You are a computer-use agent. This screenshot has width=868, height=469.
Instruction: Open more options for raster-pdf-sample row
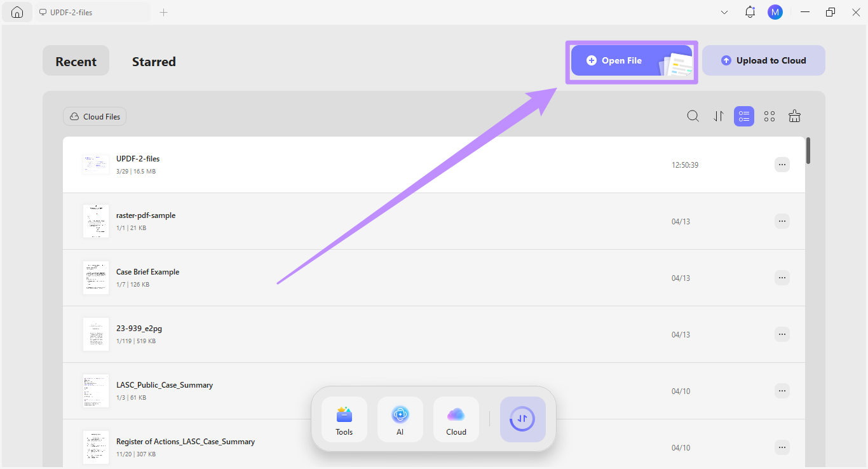782,221
